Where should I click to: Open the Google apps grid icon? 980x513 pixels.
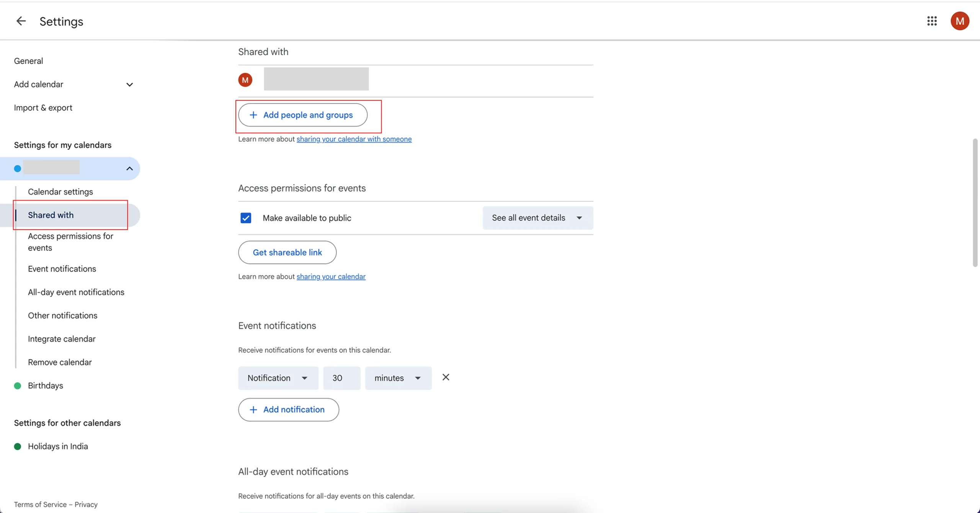tap(932, 21)
